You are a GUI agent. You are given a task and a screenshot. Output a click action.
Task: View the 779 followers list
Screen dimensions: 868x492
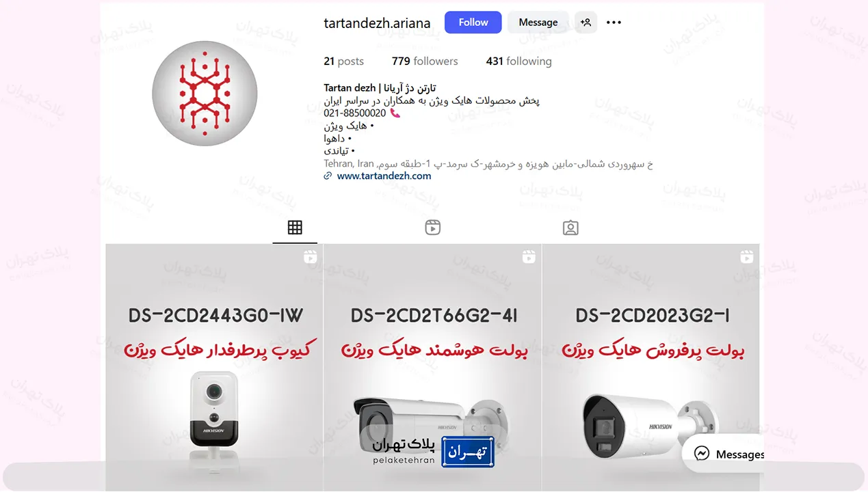point(425,61)
